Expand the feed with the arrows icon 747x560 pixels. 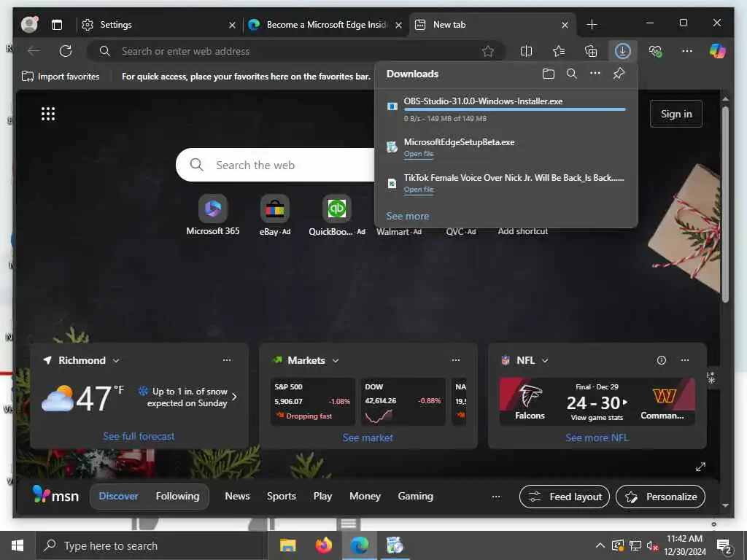click(x=700, y=467)
